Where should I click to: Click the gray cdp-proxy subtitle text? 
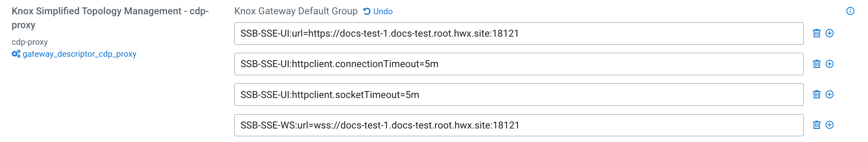(30, 42)
